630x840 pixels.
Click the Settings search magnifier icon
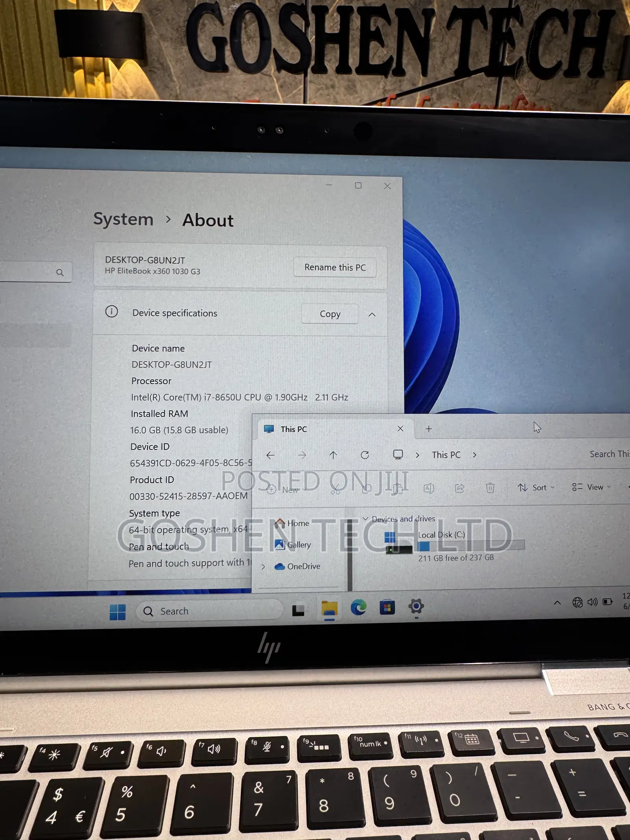(60, 272)
